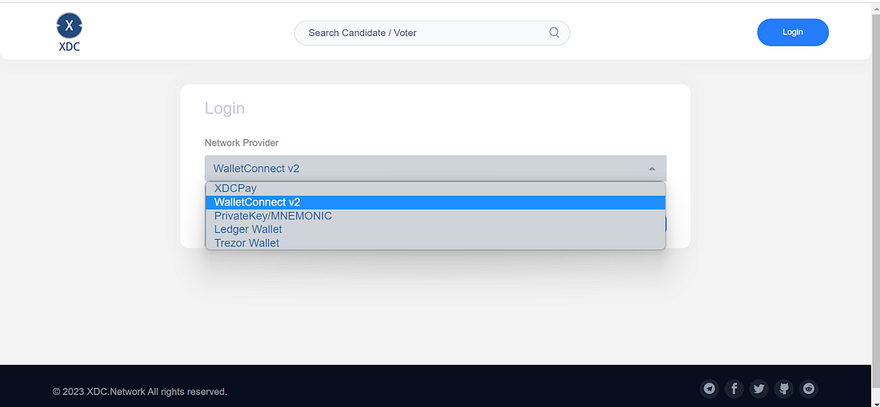Open the Telegram link in the footer
Screen dimensions: 880x407
pyautogui.click(x=710, y=389)
